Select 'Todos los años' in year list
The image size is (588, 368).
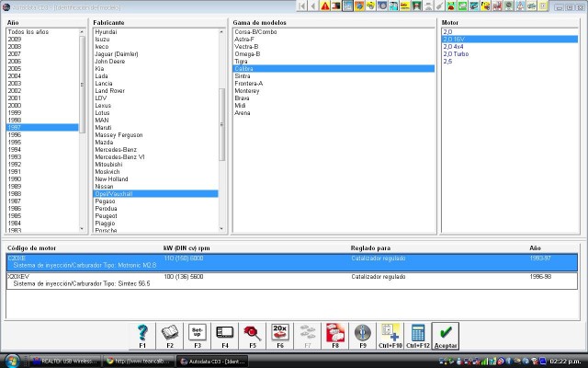point(42,32)
